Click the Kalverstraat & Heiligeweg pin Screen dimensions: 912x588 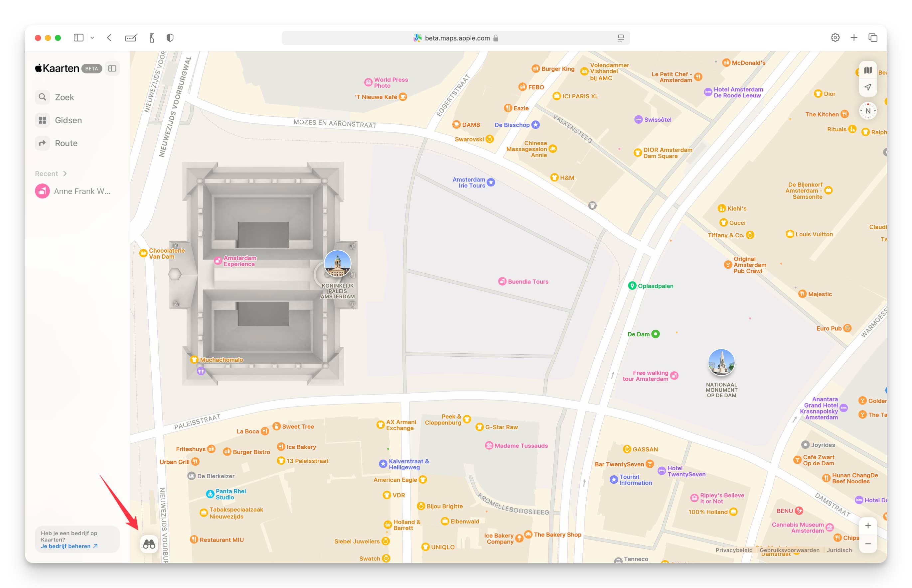click(383, 464)
